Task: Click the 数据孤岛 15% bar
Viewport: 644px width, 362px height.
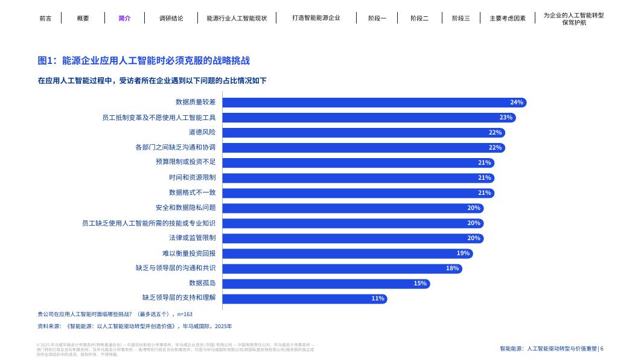Action: (326, 283)
